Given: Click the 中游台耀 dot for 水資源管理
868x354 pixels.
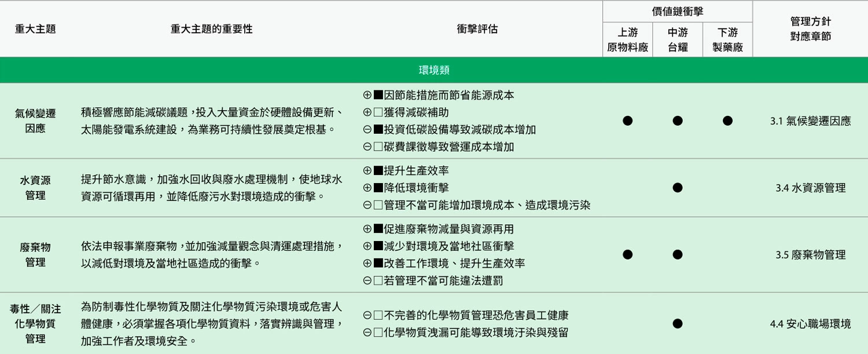Looking at the screenshot, I should point(678,188).
